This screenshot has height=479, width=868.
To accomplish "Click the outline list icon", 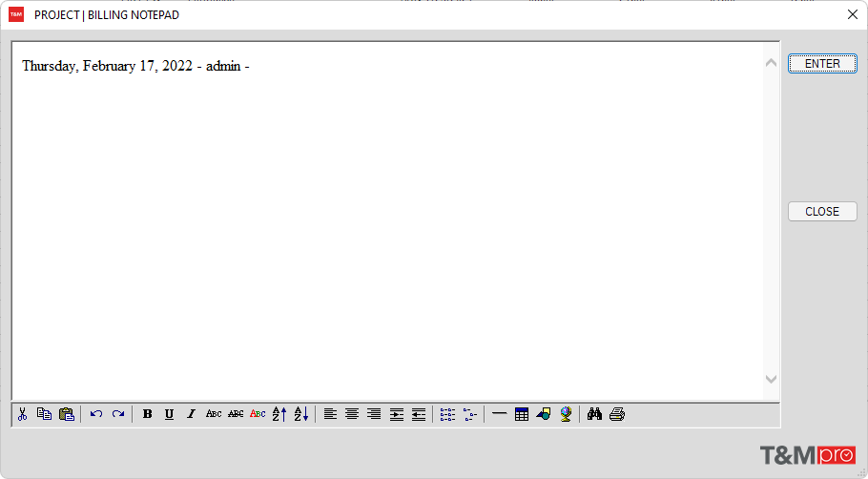I will (470, 414).
